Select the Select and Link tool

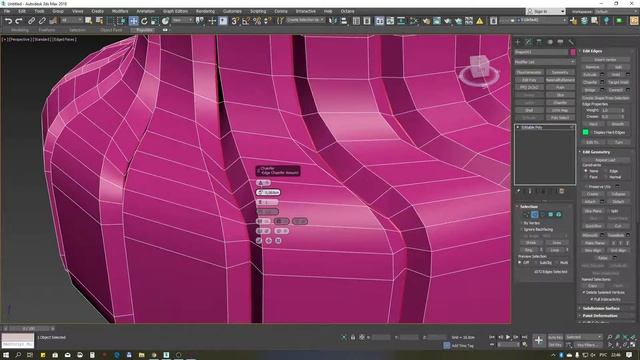31,21
